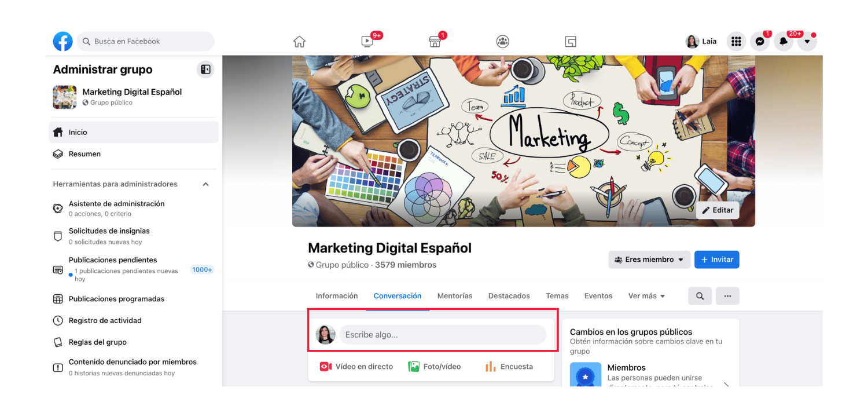The height and width of the screenshot is (417, 868).
Task: Open Resumen in the sidebar
Action: 134,154
